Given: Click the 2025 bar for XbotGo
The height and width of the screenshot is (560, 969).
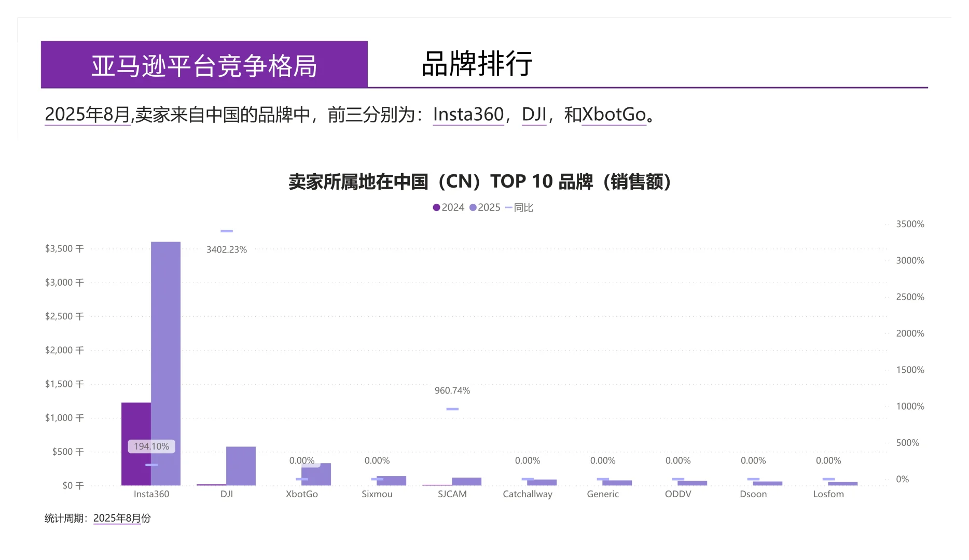Looking at the screenshot, I should click(316, 474).
